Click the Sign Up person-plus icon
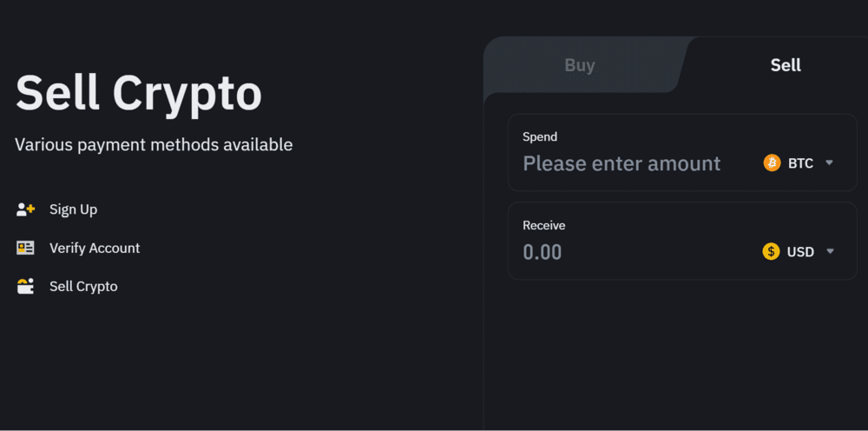 pos(25,209)
